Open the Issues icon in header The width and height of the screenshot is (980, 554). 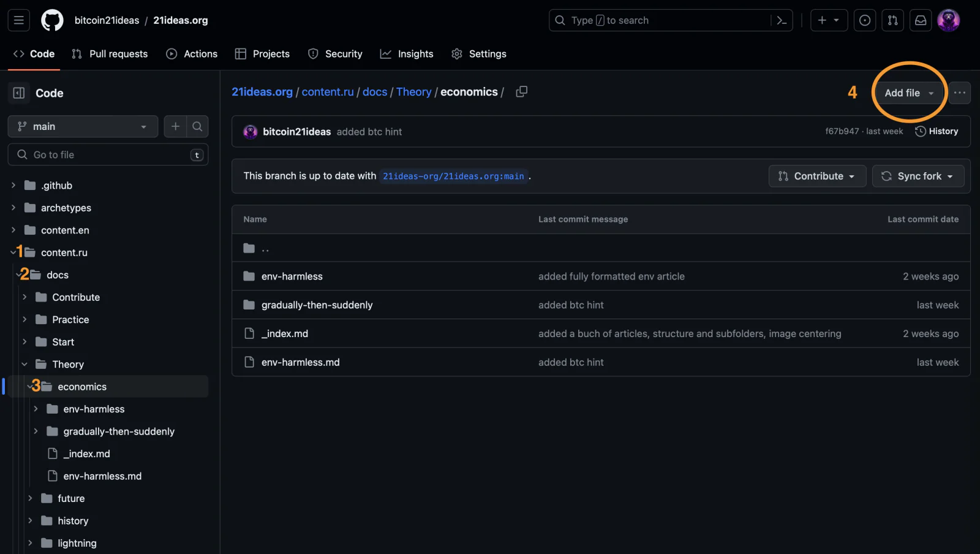[865, 20]
